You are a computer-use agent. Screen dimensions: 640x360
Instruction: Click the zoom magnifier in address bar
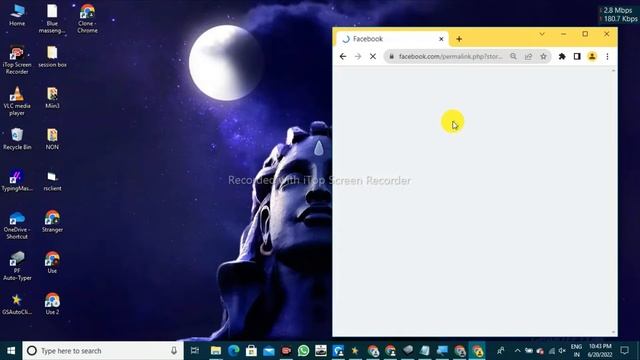tap(513, 56)
